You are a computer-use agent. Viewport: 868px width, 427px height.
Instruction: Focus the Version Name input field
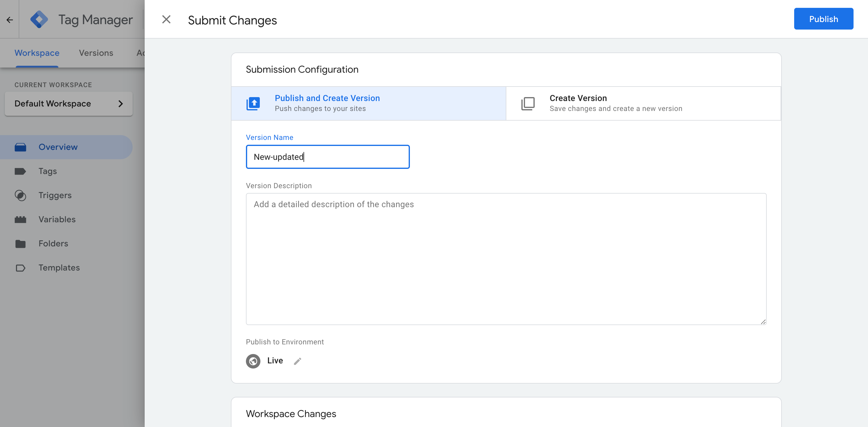pos(328,157)
